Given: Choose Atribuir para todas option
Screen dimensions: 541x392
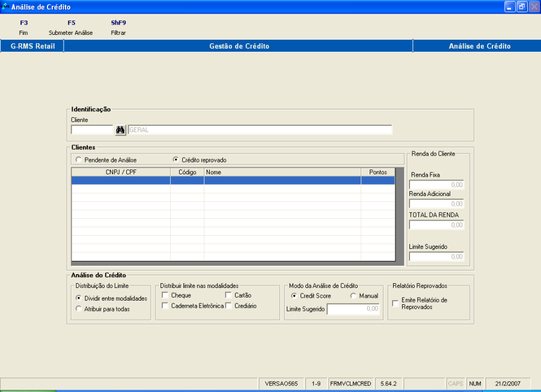Looking at the screenshot, I should click(103, 309).
